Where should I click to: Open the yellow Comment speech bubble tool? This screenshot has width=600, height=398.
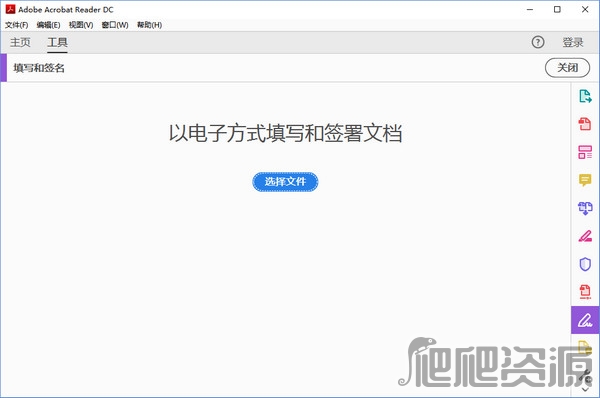[x=585, y=180]
